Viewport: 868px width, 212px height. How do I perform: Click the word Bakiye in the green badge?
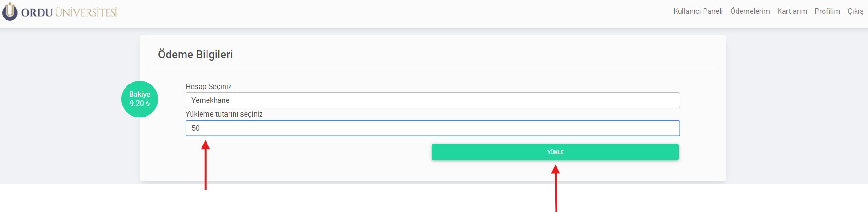140,94
